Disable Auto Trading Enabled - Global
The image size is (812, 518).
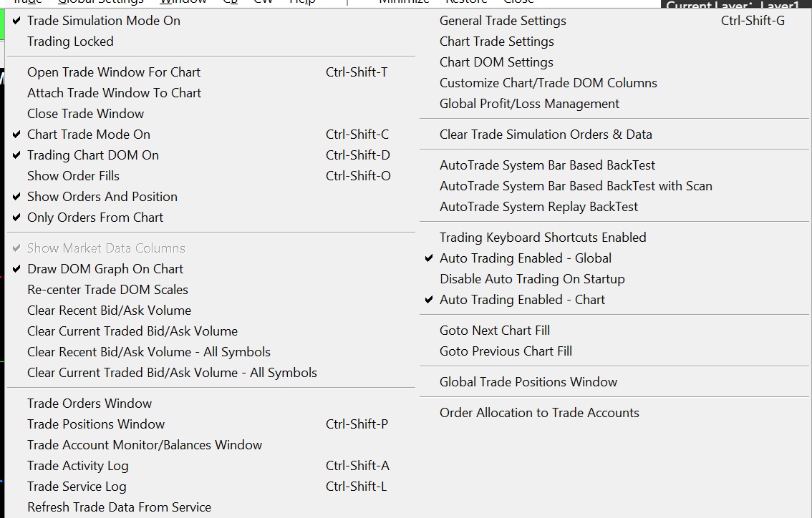(525, 258)
